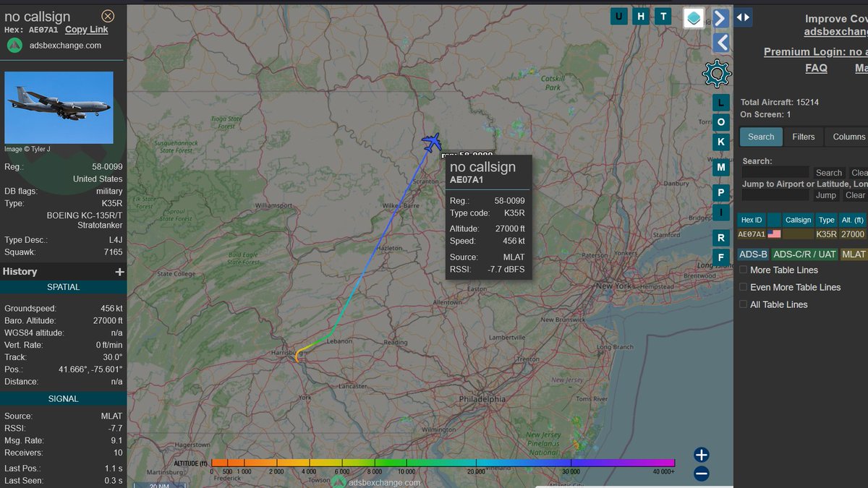Toggle the T map button

tap(663, 17)
